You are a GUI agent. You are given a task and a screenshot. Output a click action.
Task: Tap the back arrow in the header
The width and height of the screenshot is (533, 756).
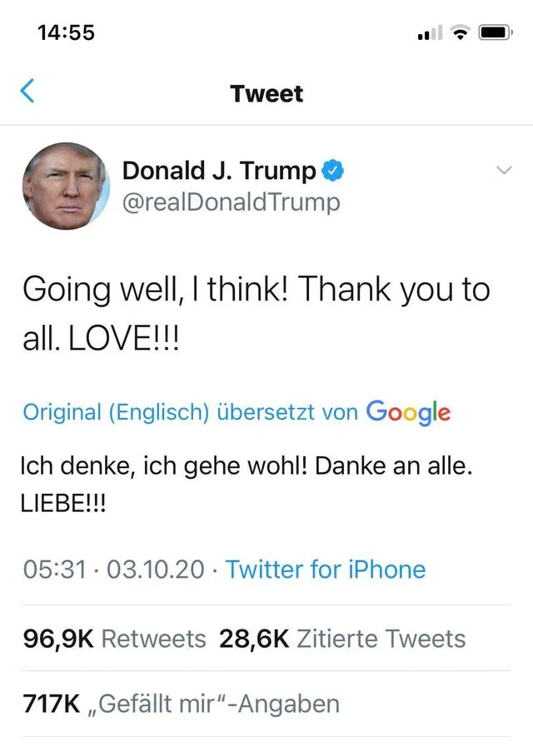28,92
